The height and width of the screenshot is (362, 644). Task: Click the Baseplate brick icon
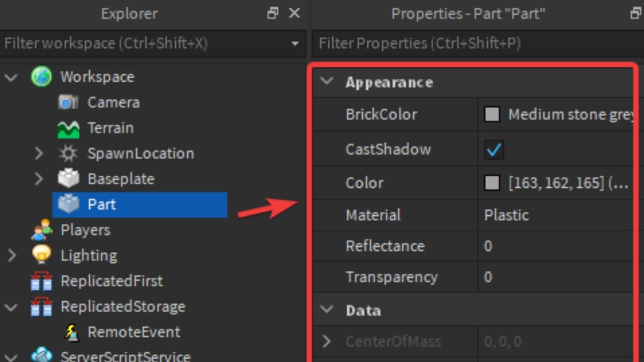tap(68, 179)
